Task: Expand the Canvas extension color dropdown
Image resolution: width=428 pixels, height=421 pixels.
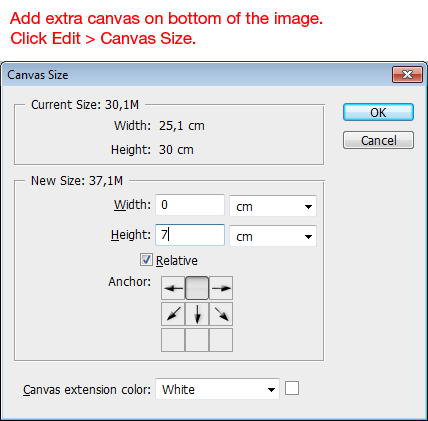Action: tap(217, 389)
